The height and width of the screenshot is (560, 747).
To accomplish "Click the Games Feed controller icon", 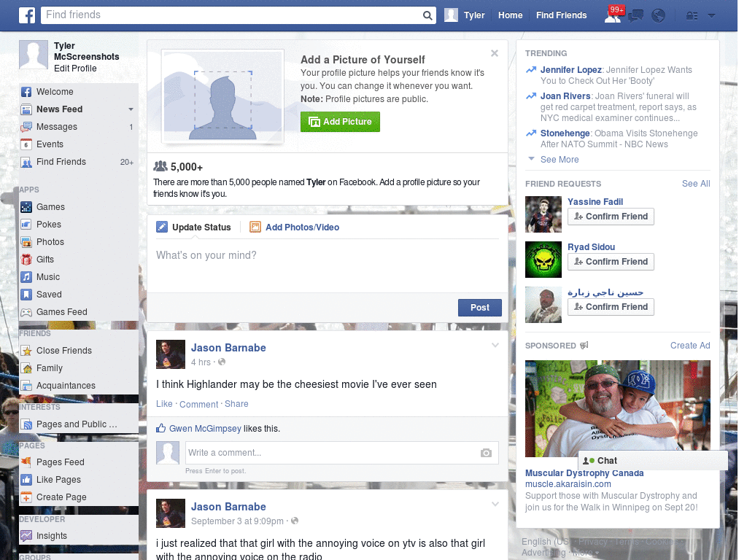I will 26,312.
